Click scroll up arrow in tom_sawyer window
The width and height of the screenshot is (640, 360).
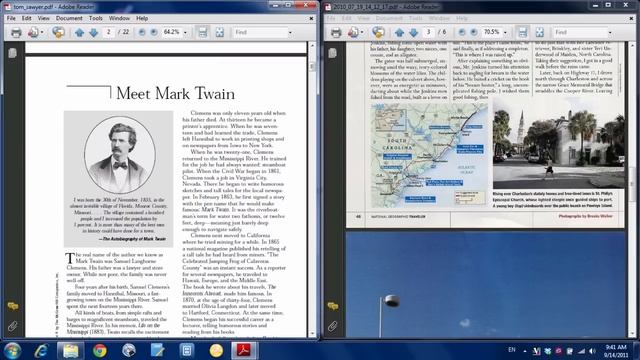(312, 46)
